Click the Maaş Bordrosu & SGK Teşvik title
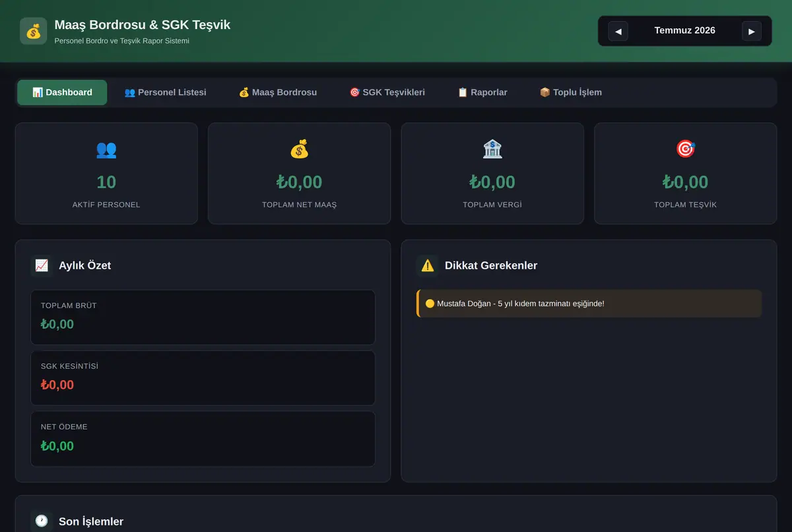The image size is (792, 532). click(143, 25)
